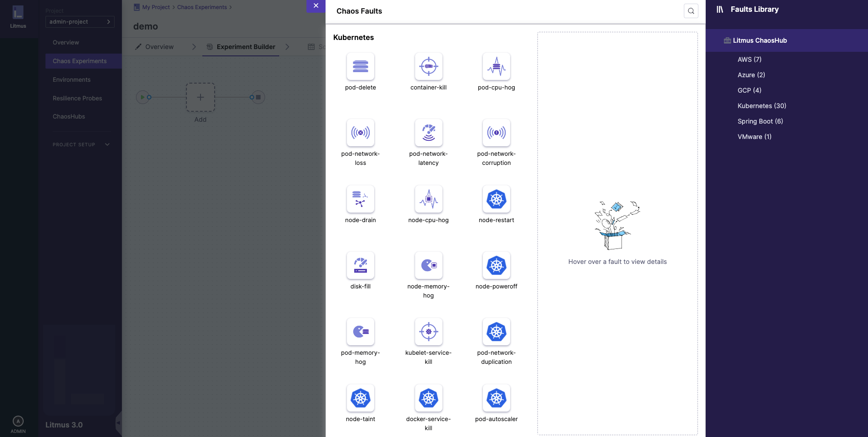Screen dimensions: 868x437
Task: Click the node-drain fault icon
Action: coord(360,199)
